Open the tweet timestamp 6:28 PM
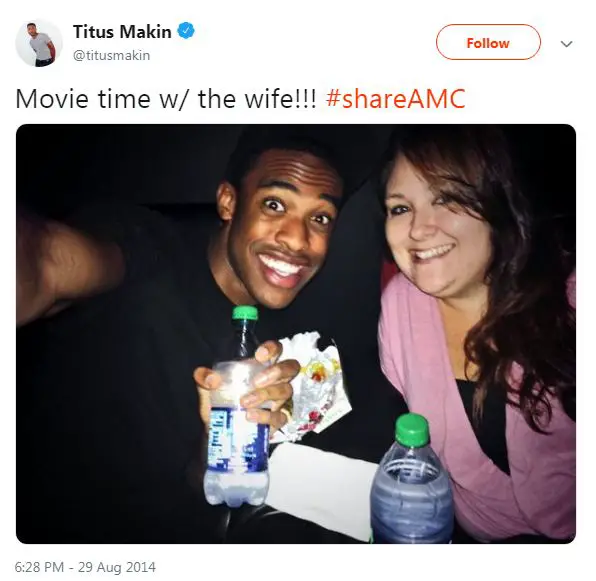The height and width of the screenshot is (581, 596). [x=39, y=567]
